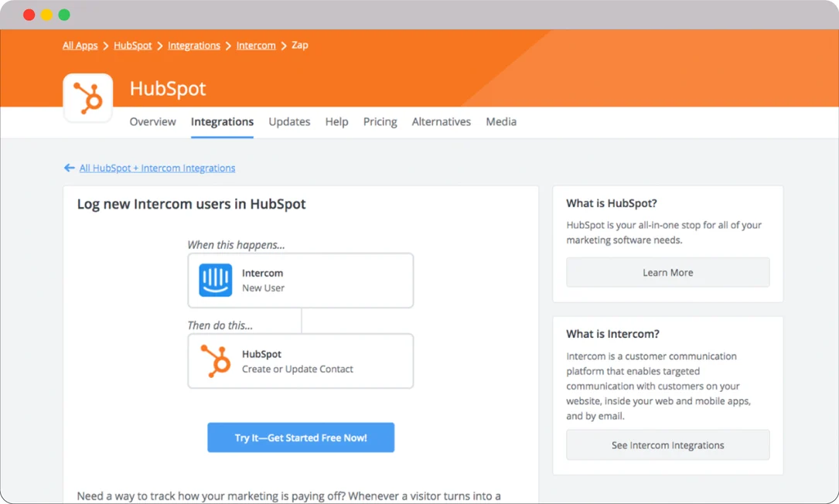Image resolution: width=839 pixels, height=504 pixels.
Task: Select the Intercom New User trigger card
Action: point(301,281)
